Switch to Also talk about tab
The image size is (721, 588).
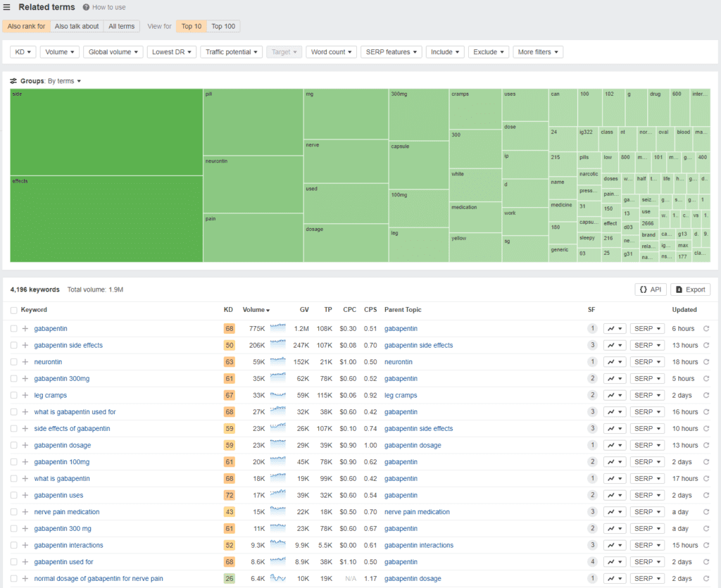77,26
